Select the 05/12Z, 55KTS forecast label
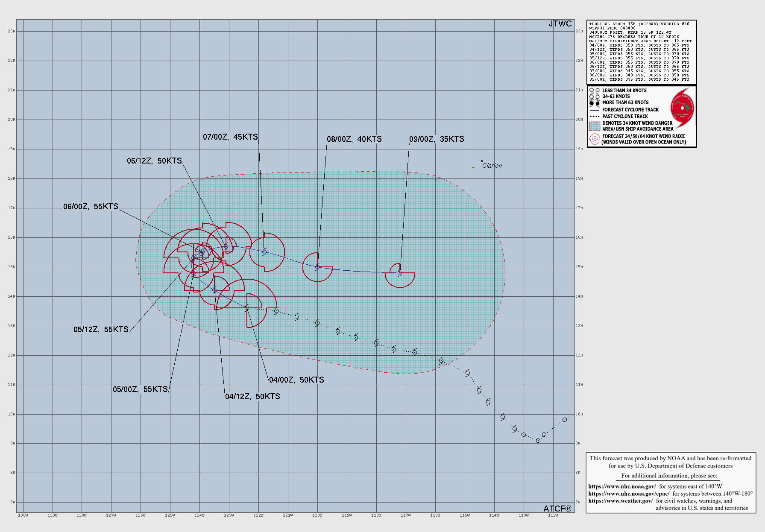Image resolution: width=765 pixels, height=532 pixels. [x=101, y=330]
